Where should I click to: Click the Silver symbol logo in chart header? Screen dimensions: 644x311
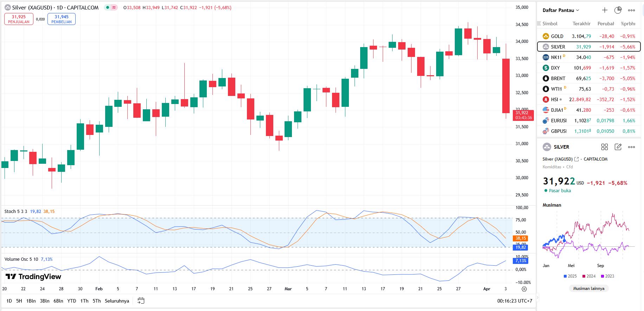pos(7,7)
